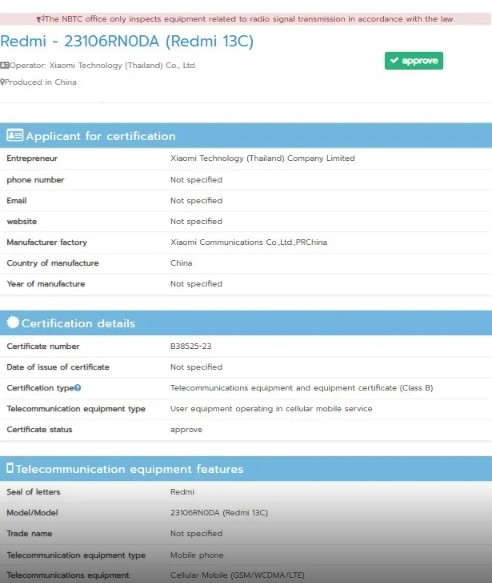
Task: Click the NBTC office notice text
Action: pyautogui.click(x=249, y=19)
